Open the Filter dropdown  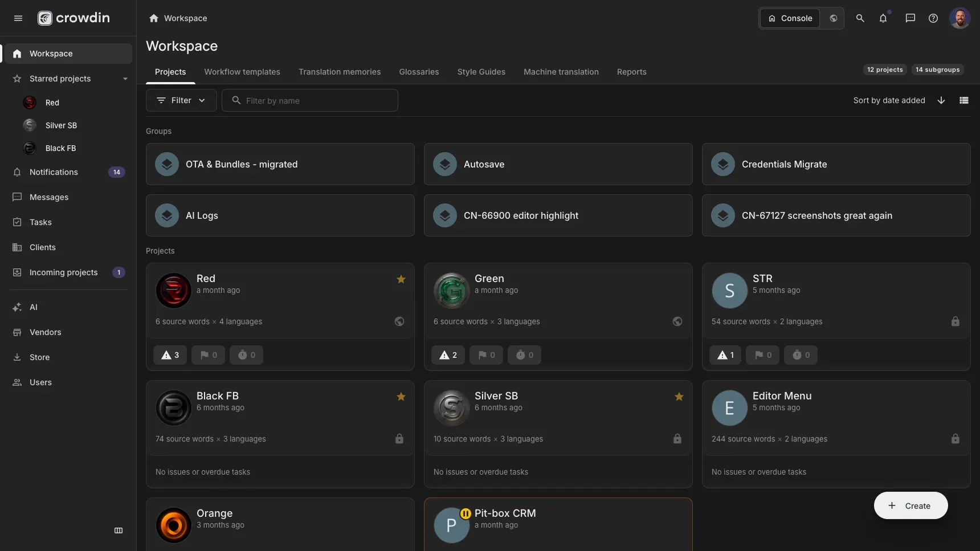(181, 100)
